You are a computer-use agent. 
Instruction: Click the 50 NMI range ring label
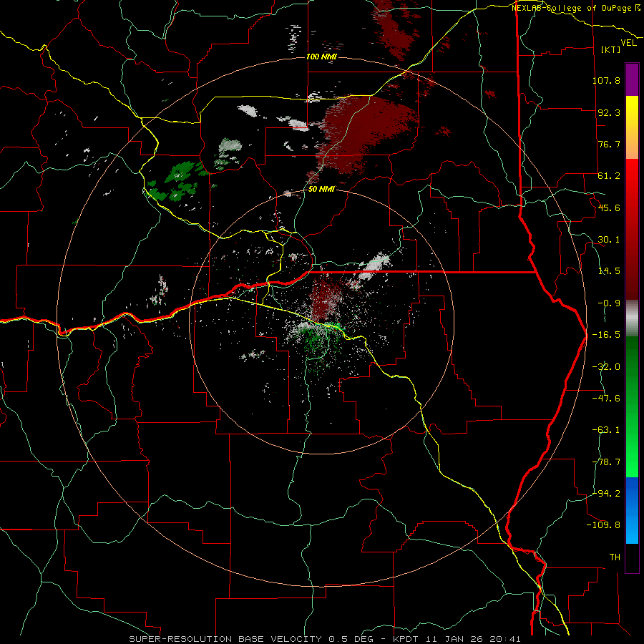pyautogui.click(x=321, y=190)
